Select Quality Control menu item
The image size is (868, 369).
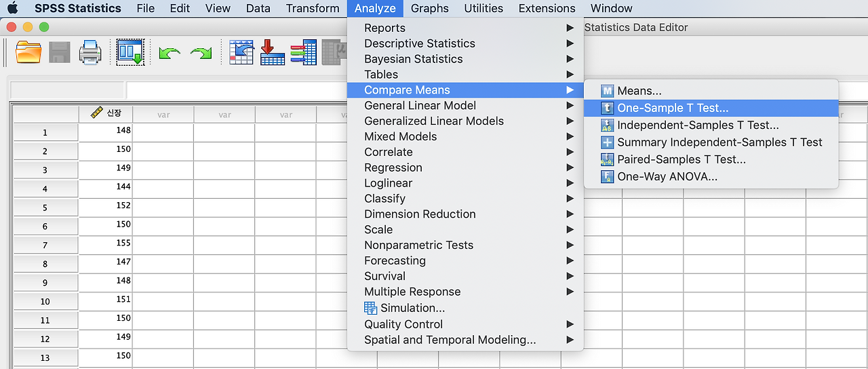pyautogui.click(x=465, y=324)
